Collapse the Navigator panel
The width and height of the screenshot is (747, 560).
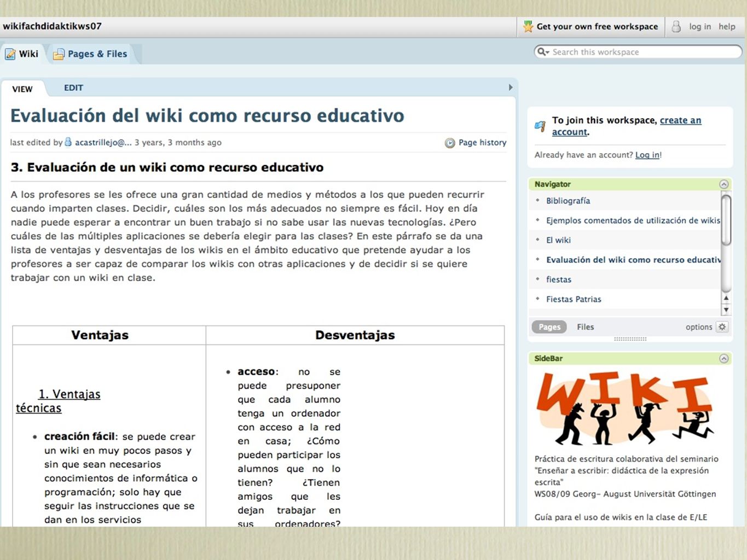click(724, 184)
